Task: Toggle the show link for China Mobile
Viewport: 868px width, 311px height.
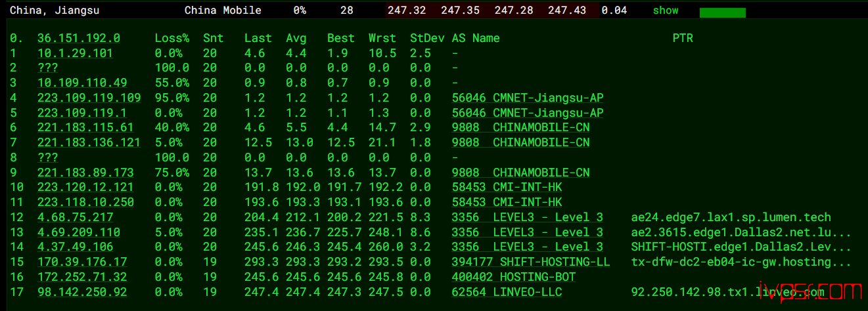Action: point(666,10)
